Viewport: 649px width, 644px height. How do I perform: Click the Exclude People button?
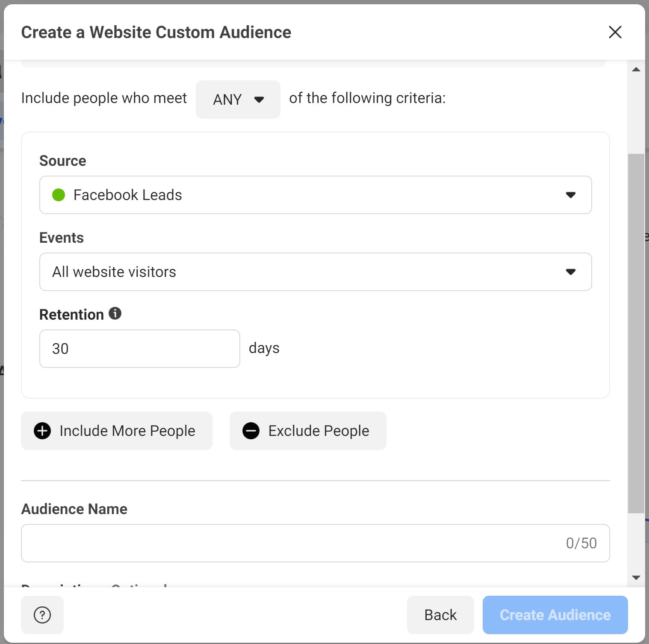click(x=308, y=431)
